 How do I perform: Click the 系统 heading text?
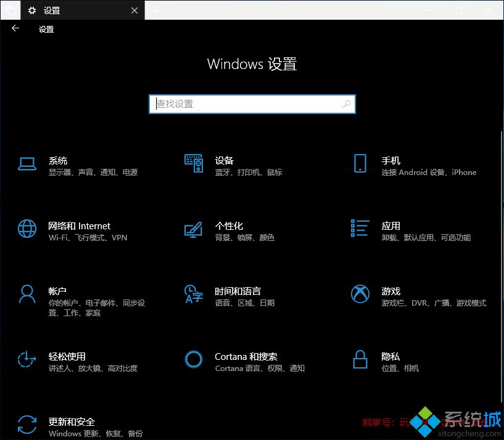coord(58,161)
